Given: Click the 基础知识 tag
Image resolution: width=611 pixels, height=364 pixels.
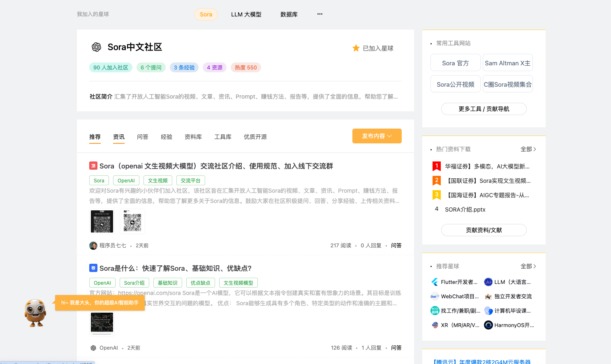Looking at the screenshot, I should tap(168, 283).
